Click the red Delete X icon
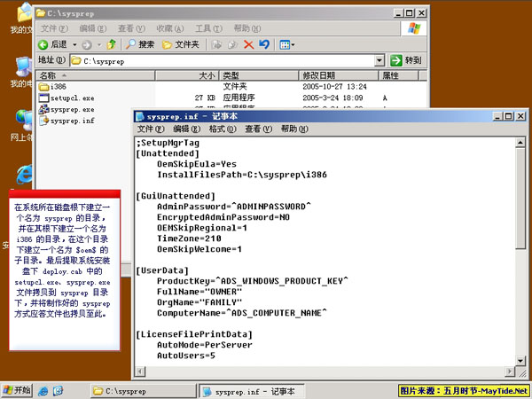Viewport: 532px width, 399px height. click(x=248, y=44)
